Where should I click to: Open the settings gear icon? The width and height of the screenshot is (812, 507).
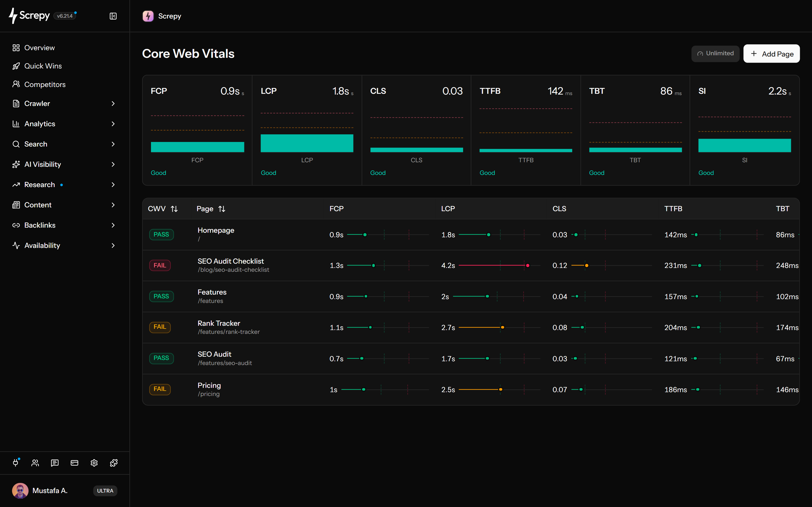[x=94, y=463]
